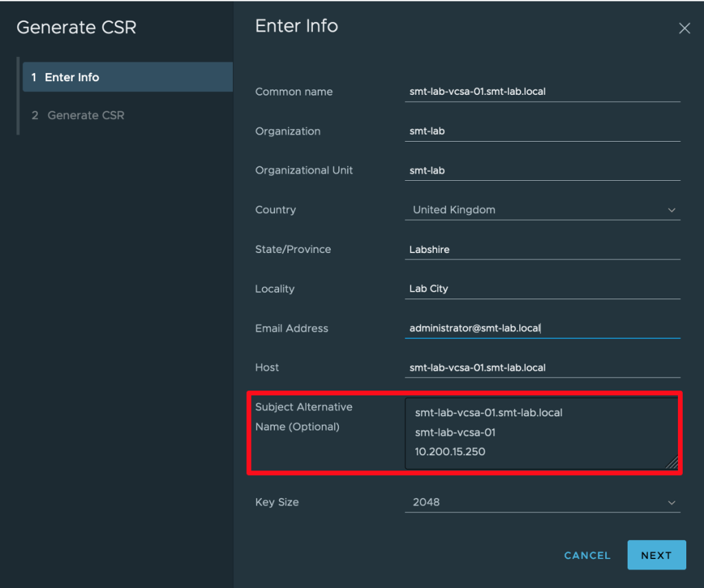Click the Organizational Unit field

coord(542,171)
